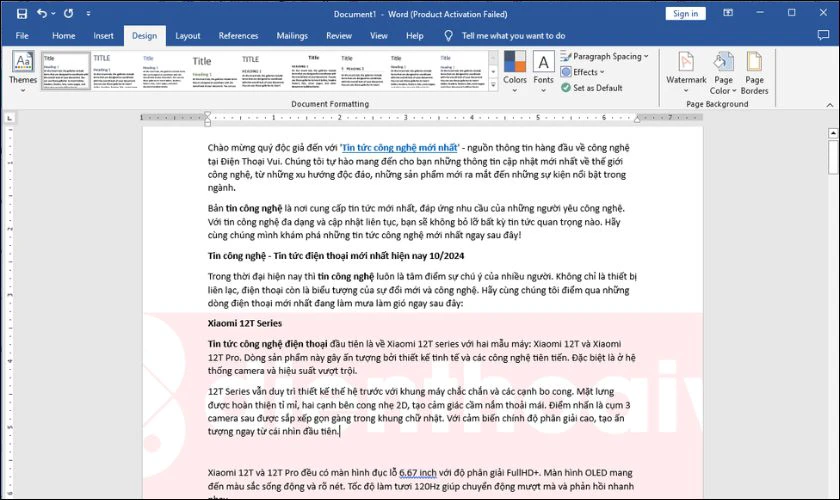Save the document with the floppy disk icon
Screen dimensions: 840x500
21,14
